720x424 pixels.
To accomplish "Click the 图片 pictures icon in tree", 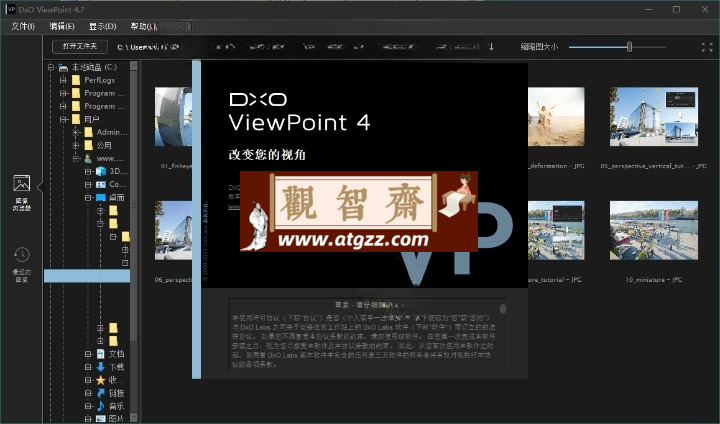I will click(x=101, y=419).
